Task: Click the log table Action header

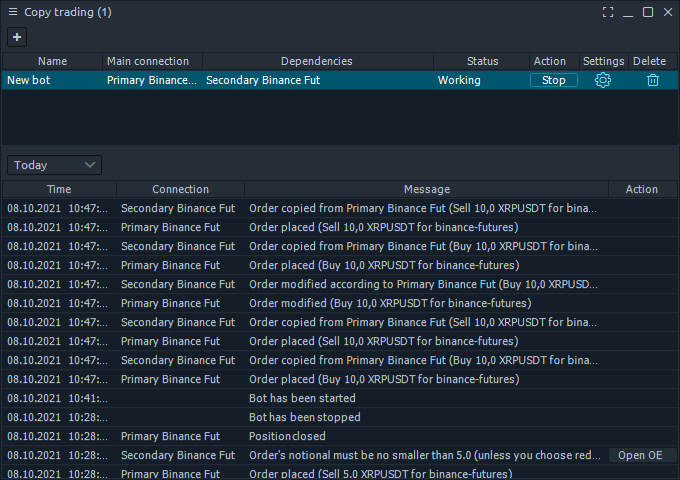Action: coord(643,189)
